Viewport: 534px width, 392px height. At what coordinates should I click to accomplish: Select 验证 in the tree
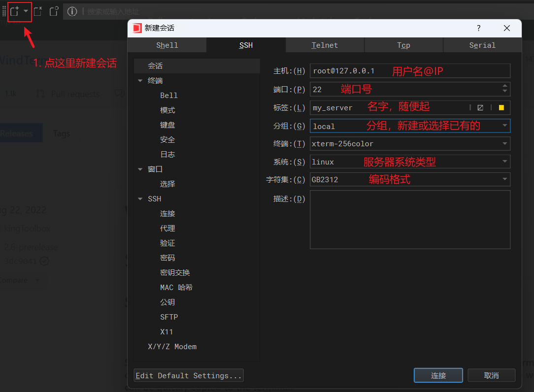(167, 243)
